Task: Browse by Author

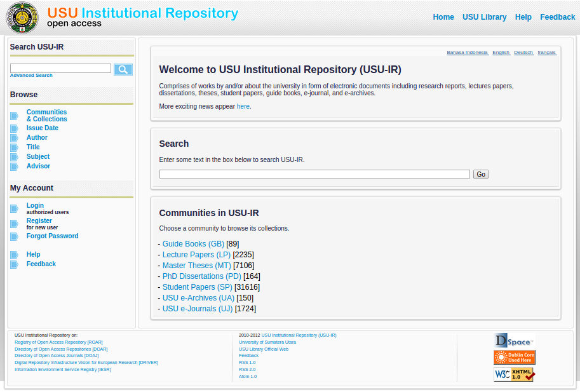Action: pyautogui.click(x=37, y=138)
